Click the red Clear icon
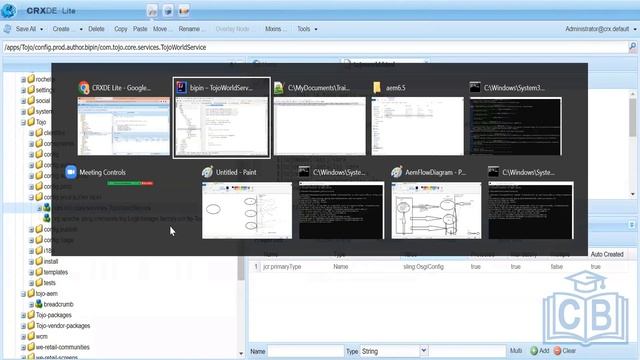 557,351
